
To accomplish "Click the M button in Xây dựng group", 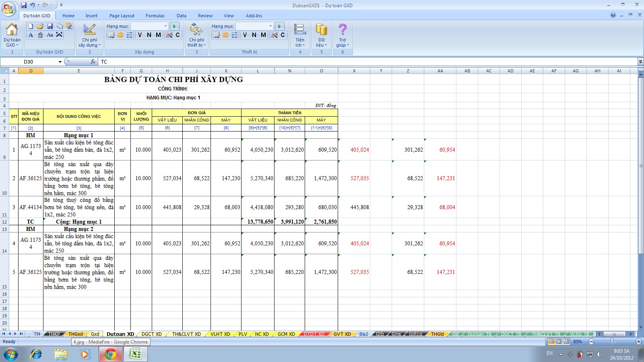I will point(158,35).
